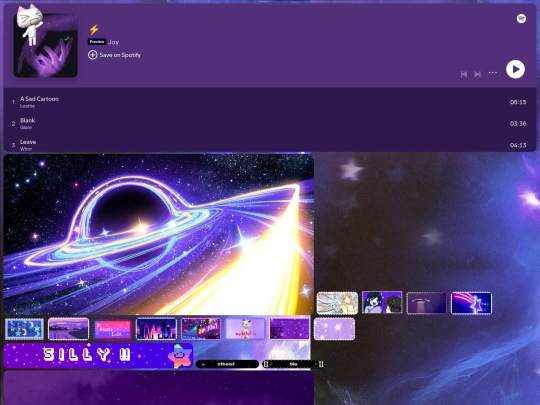Click the white cat figure on the cover

30,24
